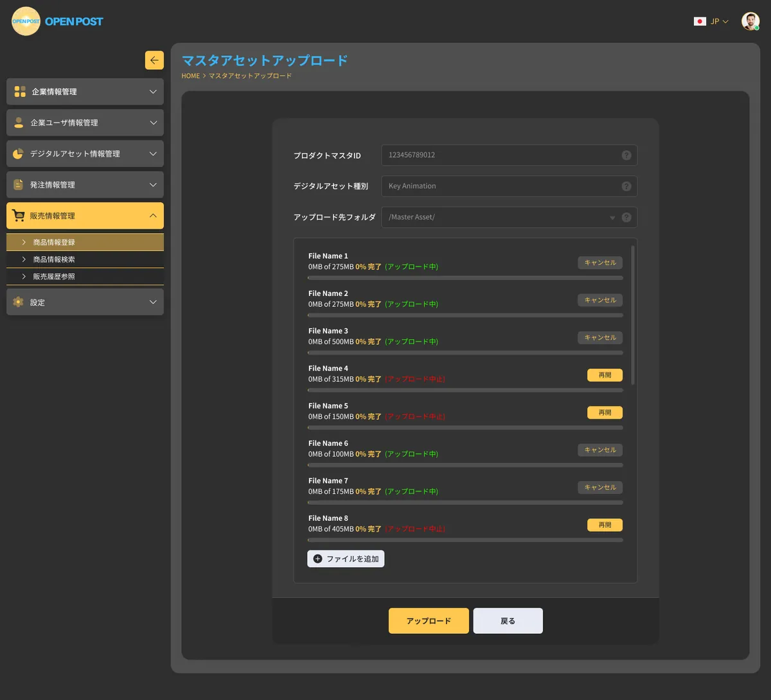Click File Name 1 progress bar
This screenshot has height=700, width=771.
click(x=465, y=278)
